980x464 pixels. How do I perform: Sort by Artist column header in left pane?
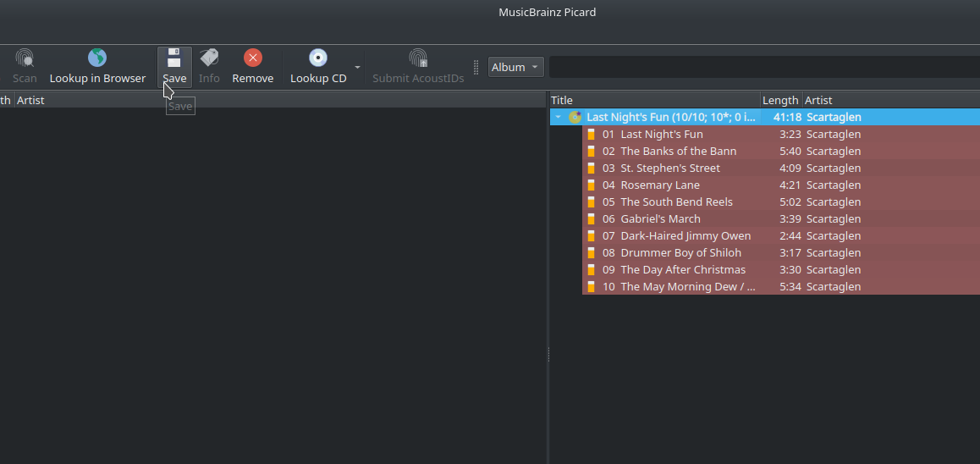click(x=280, y=100)
